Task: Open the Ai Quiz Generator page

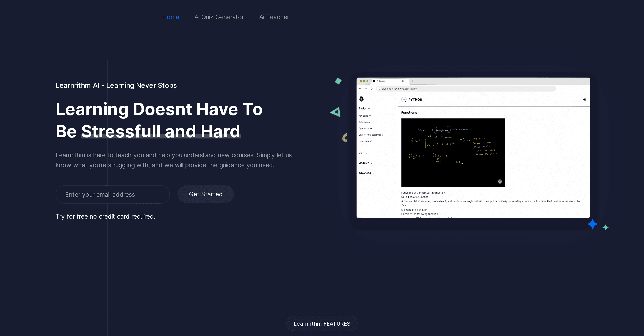Action: pos(219,17)
